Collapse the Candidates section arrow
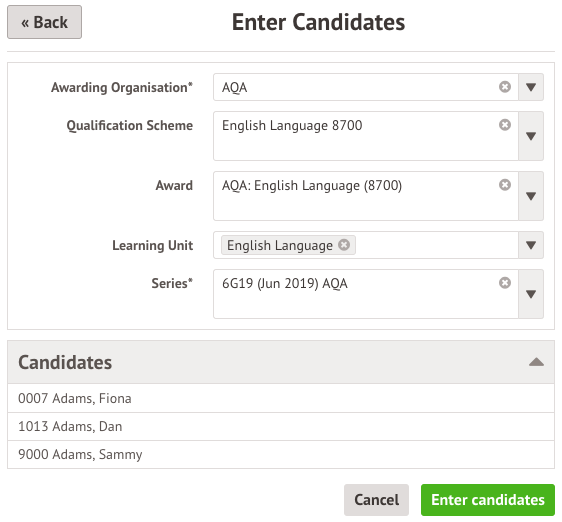 tap(536, 362)
